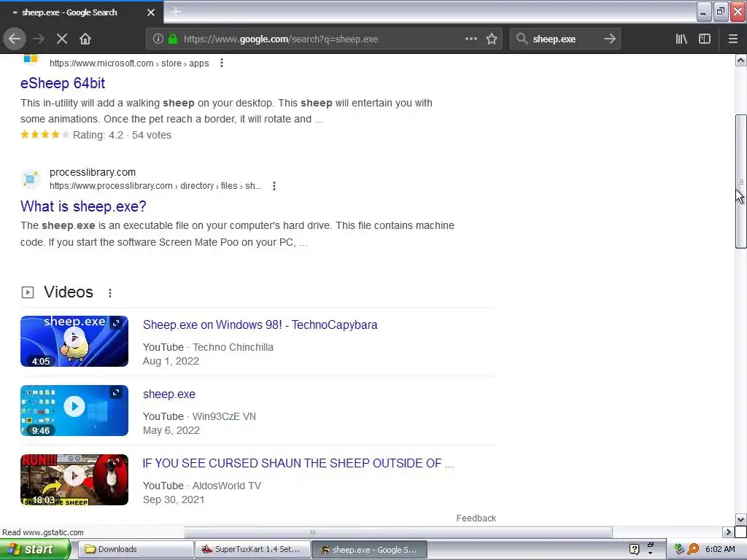Go back to the previous page
The height and width of the screenshot is (560, 747).
point(15,39)
